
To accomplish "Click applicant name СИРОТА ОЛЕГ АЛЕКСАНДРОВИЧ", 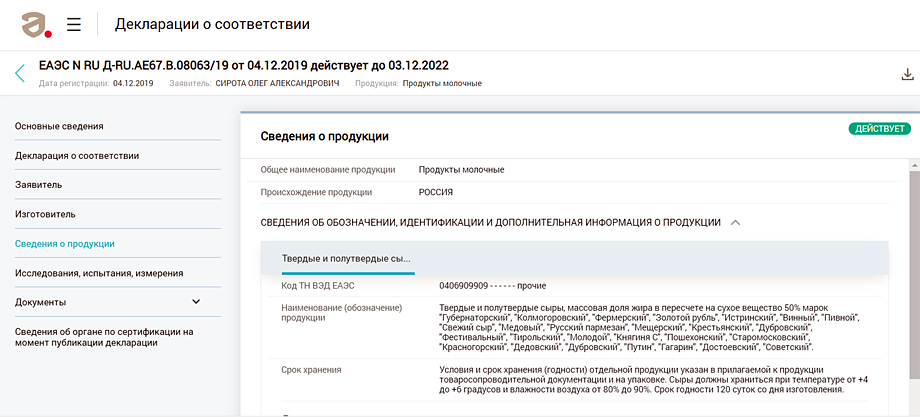I will click(x=278, y=83).
